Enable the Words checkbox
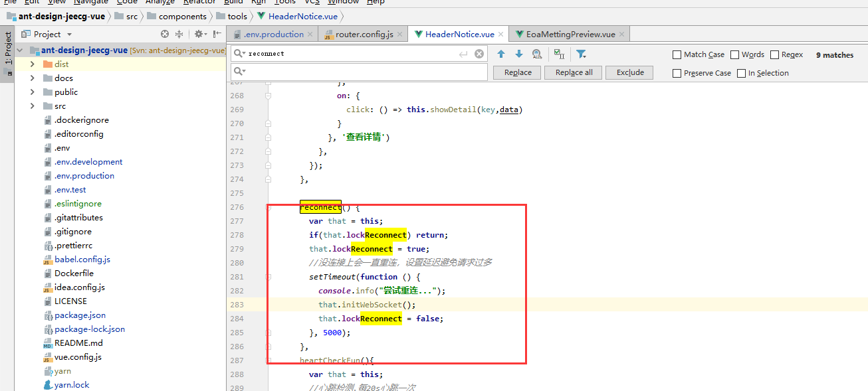 tap(735, 55)
